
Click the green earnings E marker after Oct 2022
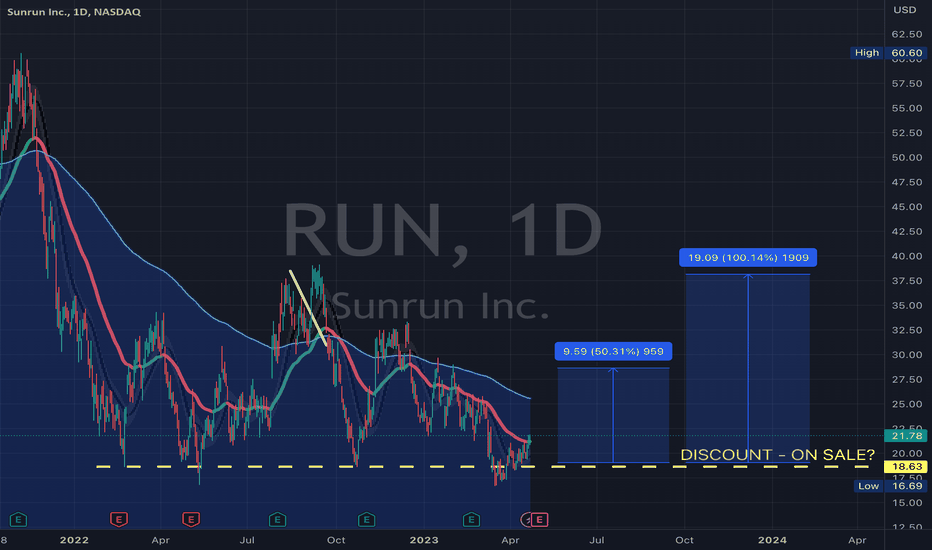pyautogui.click(x=366, y=520)
